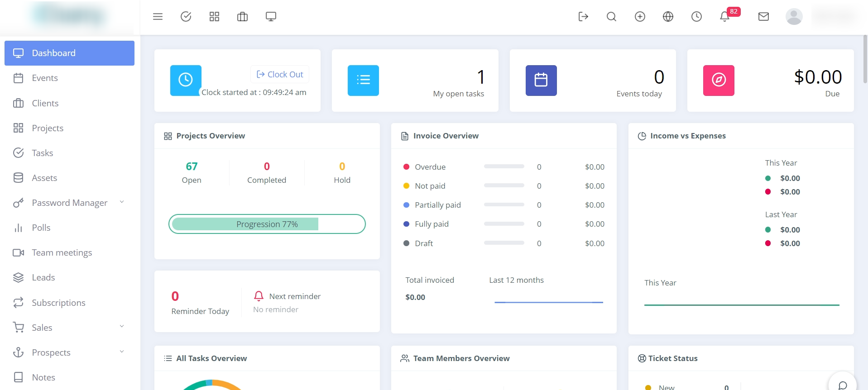Open Events from the sidebar
Screen dimensions: 868x390
[x=45, y=78]
